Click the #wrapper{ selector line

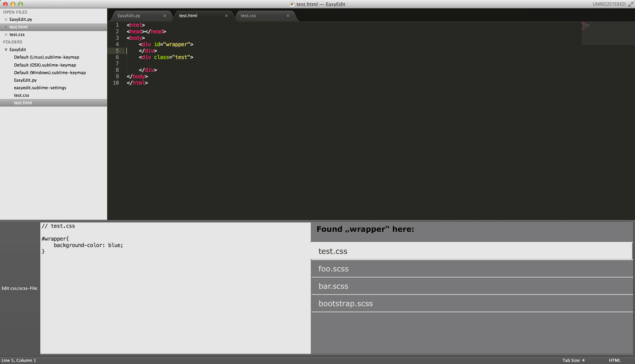tap(55, 239)
